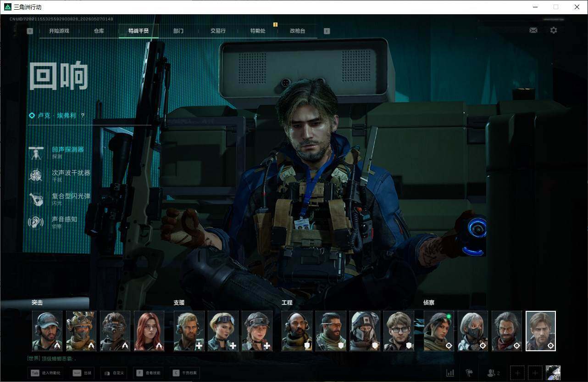The height and width of the screenshot is (382, 588).
Task: Select 工程 operator with fully masked helmet
Action: click(x=365, y=331)
